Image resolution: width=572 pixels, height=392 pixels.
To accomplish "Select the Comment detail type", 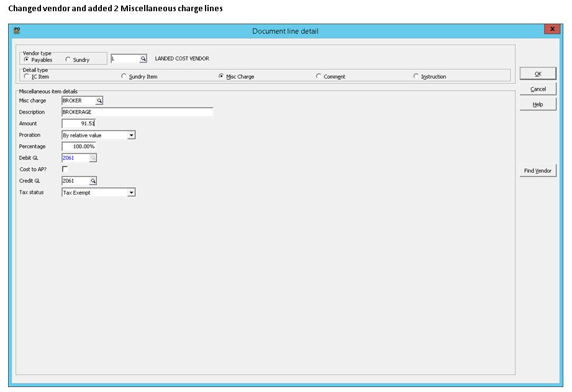I will coord(319,76).
